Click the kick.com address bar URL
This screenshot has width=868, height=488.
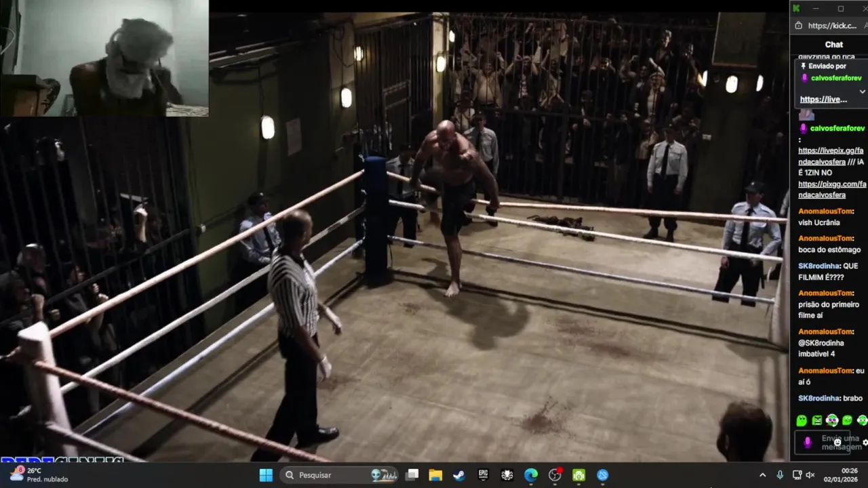coord(832,26)
